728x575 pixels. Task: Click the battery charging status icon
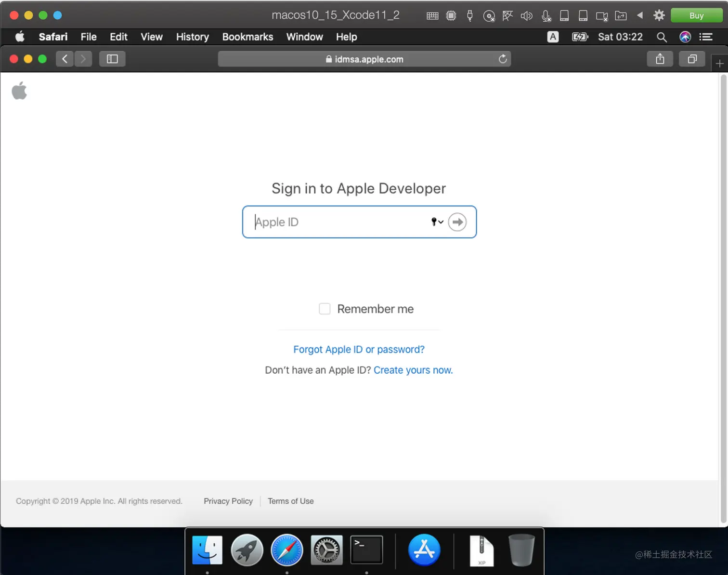[580, 37]
